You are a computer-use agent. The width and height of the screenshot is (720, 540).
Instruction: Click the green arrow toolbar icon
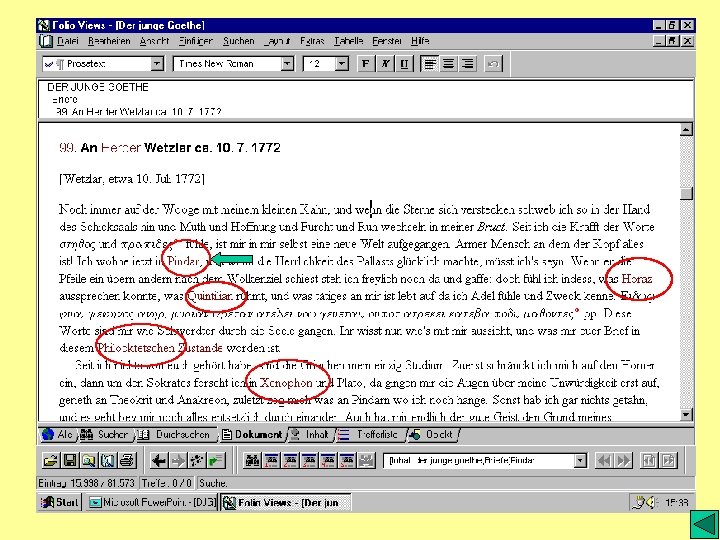pyautogui.click(x=216, y=460)
